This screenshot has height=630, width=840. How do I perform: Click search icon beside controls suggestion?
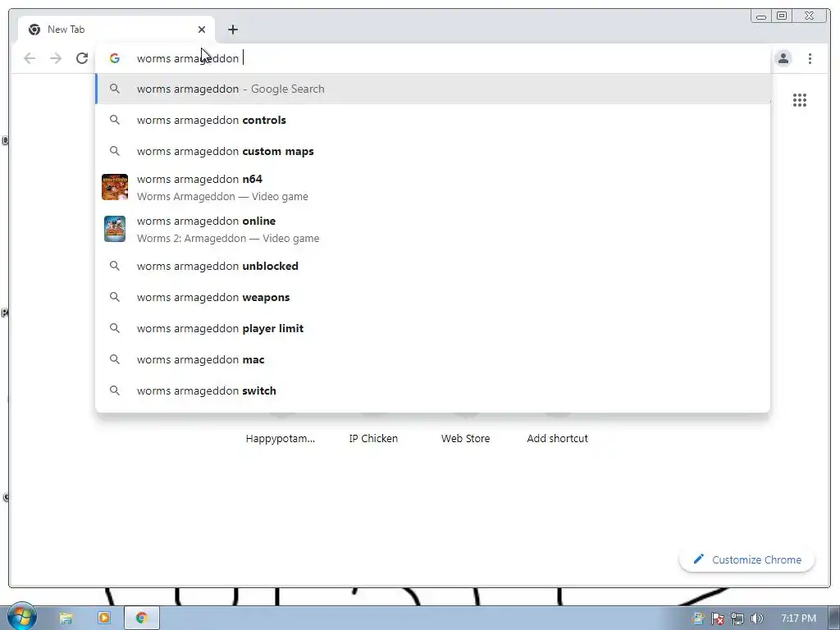click(115, 120)
